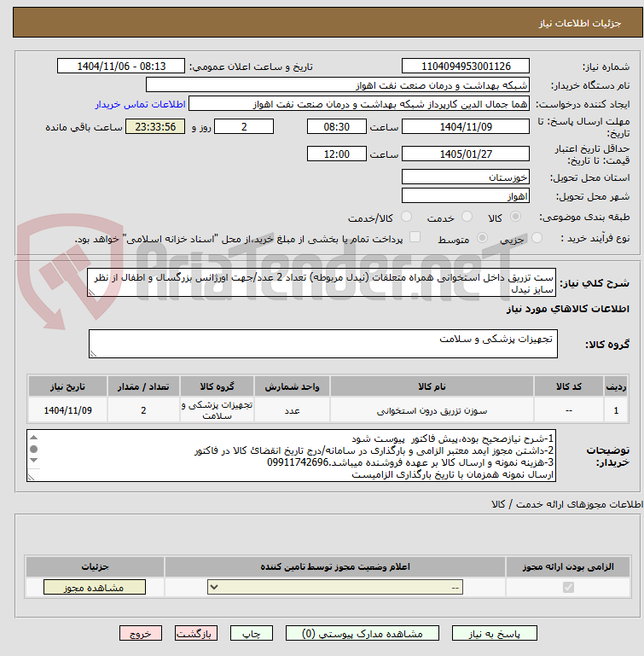The height and width of the screenshot is (656, 644).
Task: Click the نام دستگاه خریدار field
Action: coord(337,85)
